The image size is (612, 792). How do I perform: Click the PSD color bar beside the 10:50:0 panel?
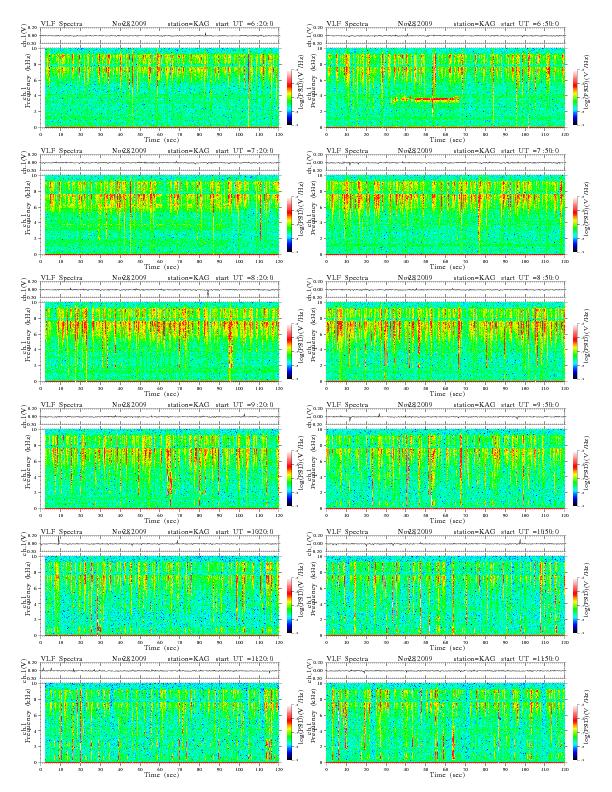click(x=575, y=605)
